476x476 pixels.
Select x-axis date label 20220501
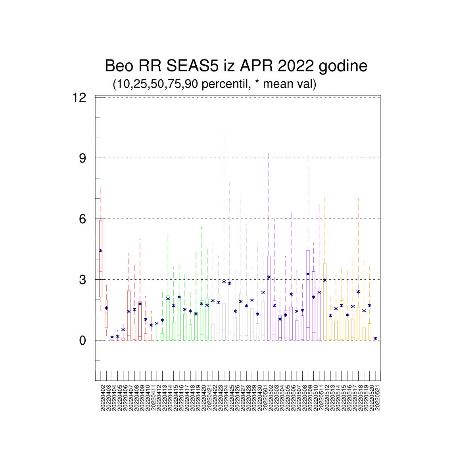pos(265,397)
